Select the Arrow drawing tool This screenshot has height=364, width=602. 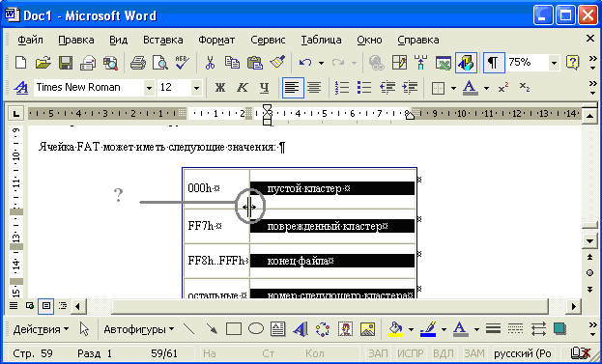tap(212, 328)
